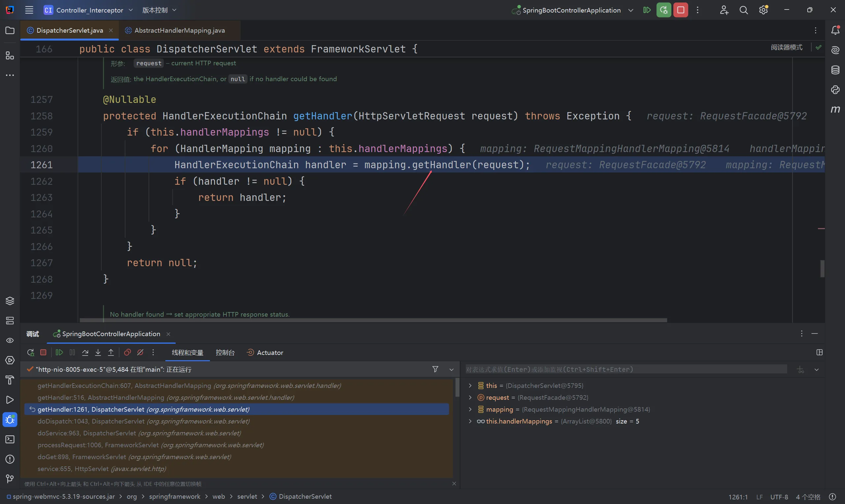The width and height of the screenshot is (845, 504).
Task: Click editor horizontal scrollbar
Action: [x=373, y=320]
